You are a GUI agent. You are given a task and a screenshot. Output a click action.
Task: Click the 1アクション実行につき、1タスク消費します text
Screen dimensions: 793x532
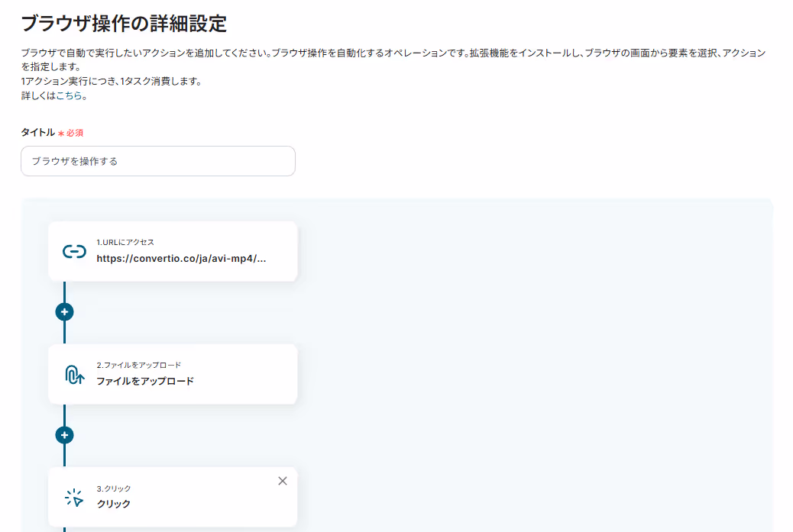(112, 82)
